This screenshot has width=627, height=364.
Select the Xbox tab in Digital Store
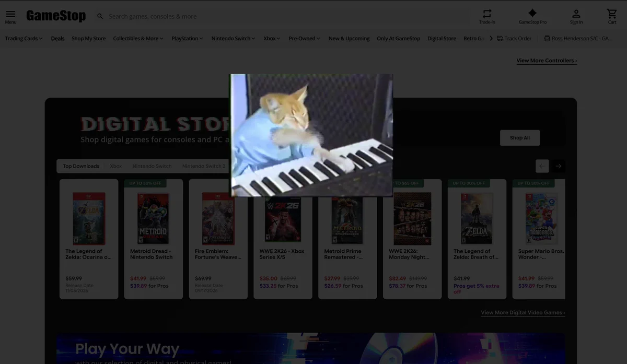115,166
